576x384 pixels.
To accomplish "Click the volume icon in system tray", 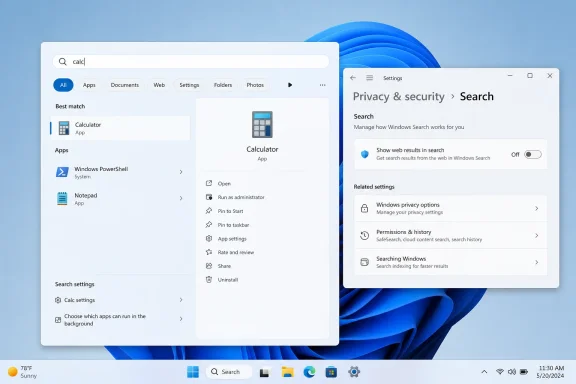I will pos(511,372).
